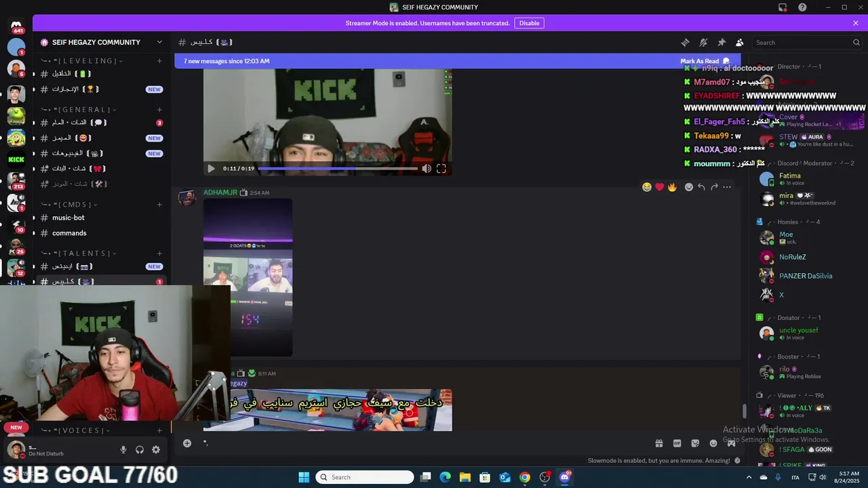The width and height of the screenshot is (868, 488).
Task: Play the video in the chat
Action: coord(211,169)
